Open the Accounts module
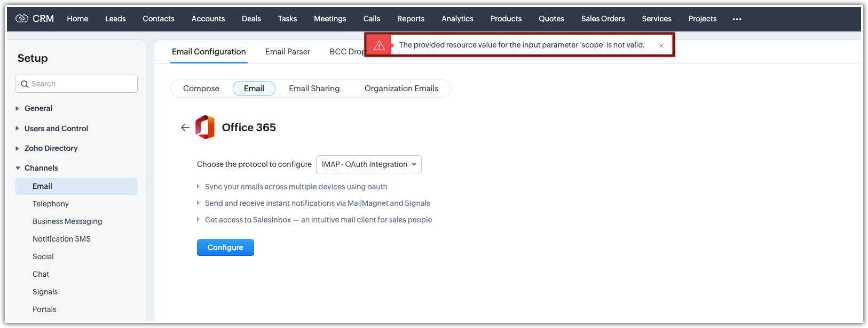Screen dimensions: 868x328 [x=208, y=19]
